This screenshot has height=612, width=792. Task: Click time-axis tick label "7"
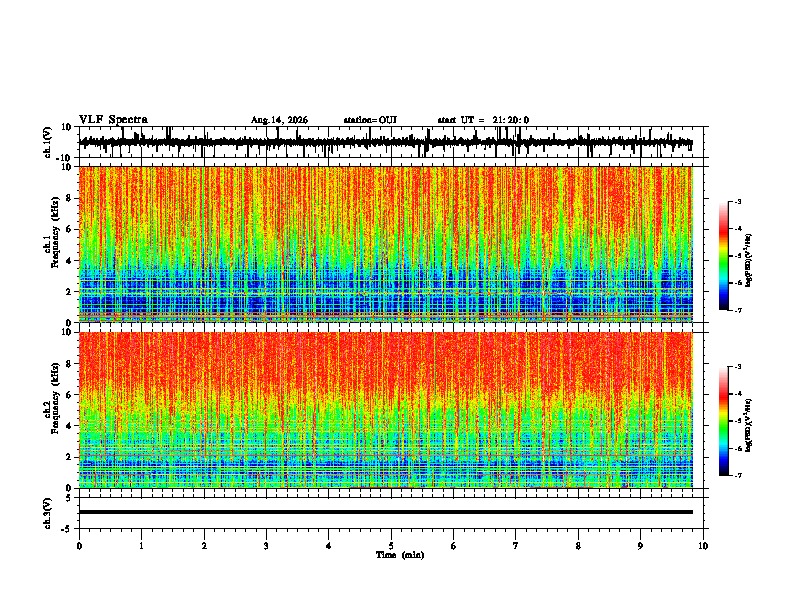(x=516, y=546)
